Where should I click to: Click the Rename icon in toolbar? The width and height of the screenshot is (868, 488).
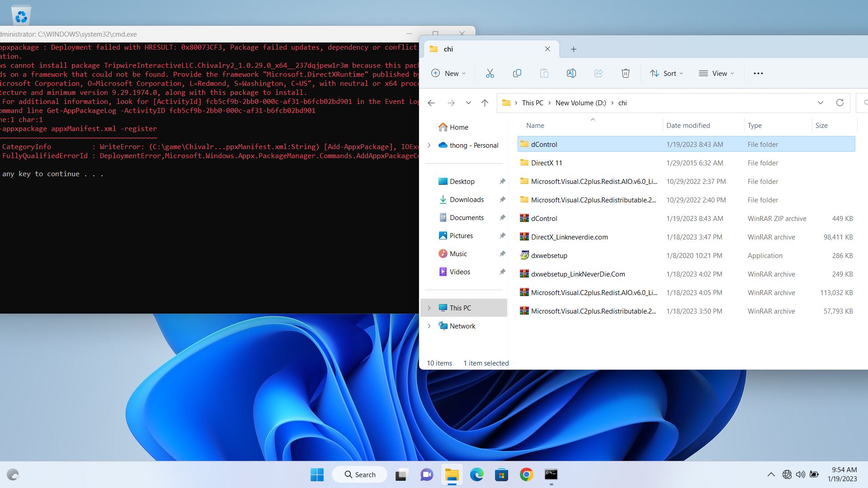(x=571, y=73)
